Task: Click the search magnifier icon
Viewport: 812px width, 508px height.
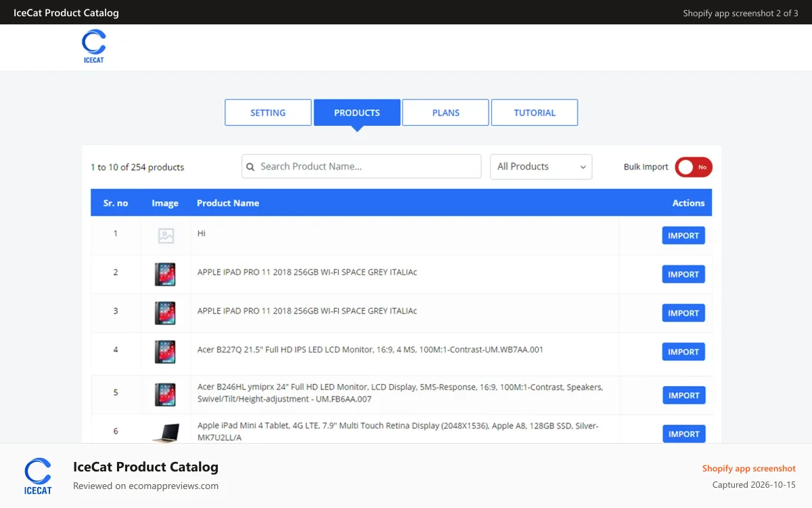Action: pos(250,167)
